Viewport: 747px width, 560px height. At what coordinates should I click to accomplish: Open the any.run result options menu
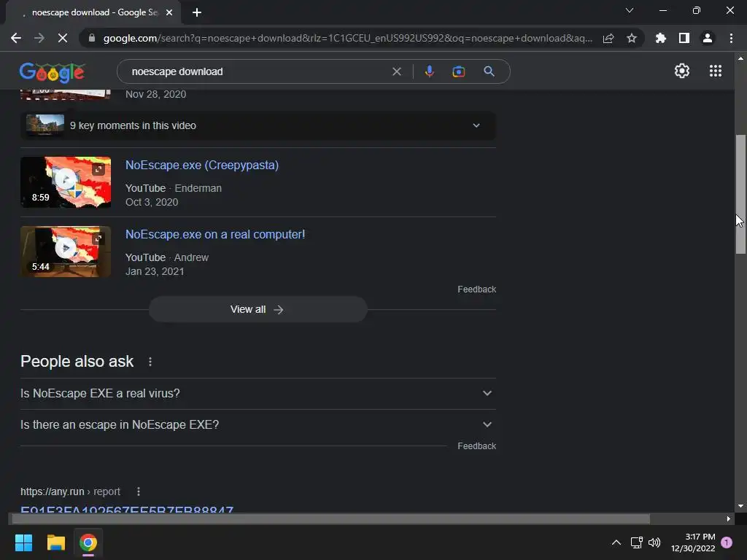coord(138,491)
